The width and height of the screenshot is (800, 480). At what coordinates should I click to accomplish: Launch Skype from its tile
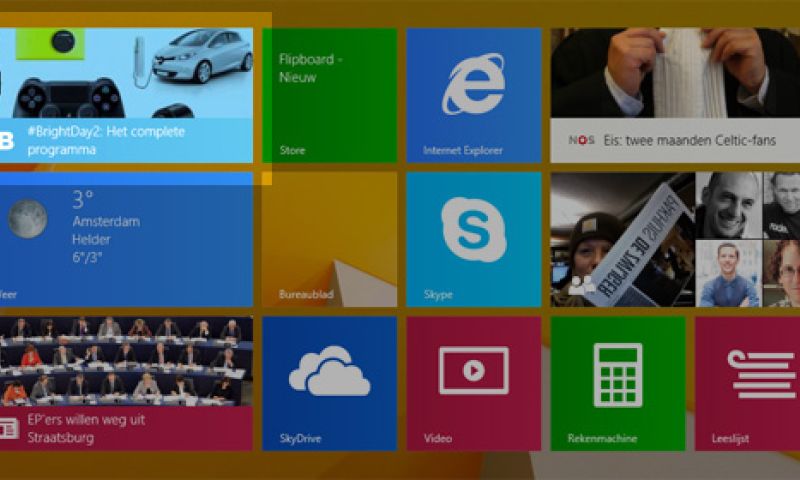point(473,239)
